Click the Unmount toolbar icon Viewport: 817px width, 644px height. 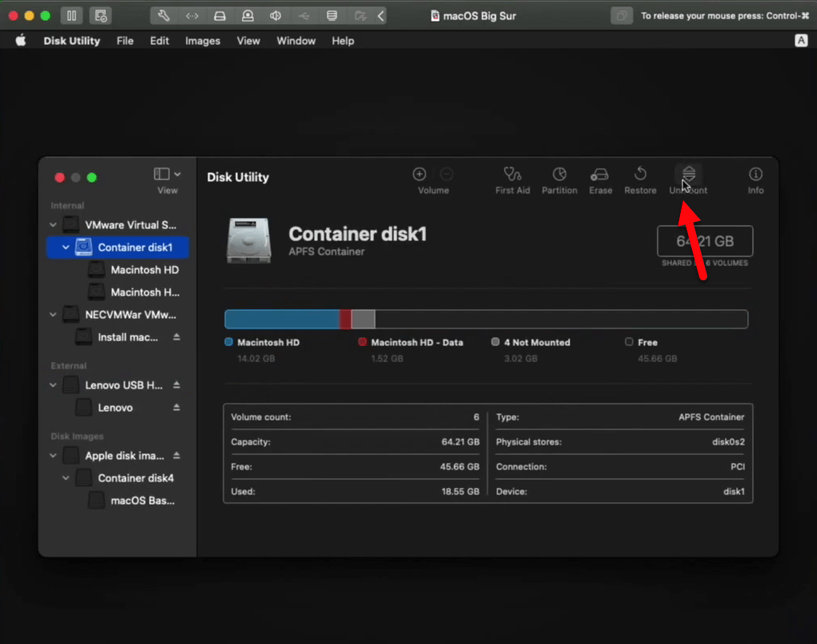(688, 174)
